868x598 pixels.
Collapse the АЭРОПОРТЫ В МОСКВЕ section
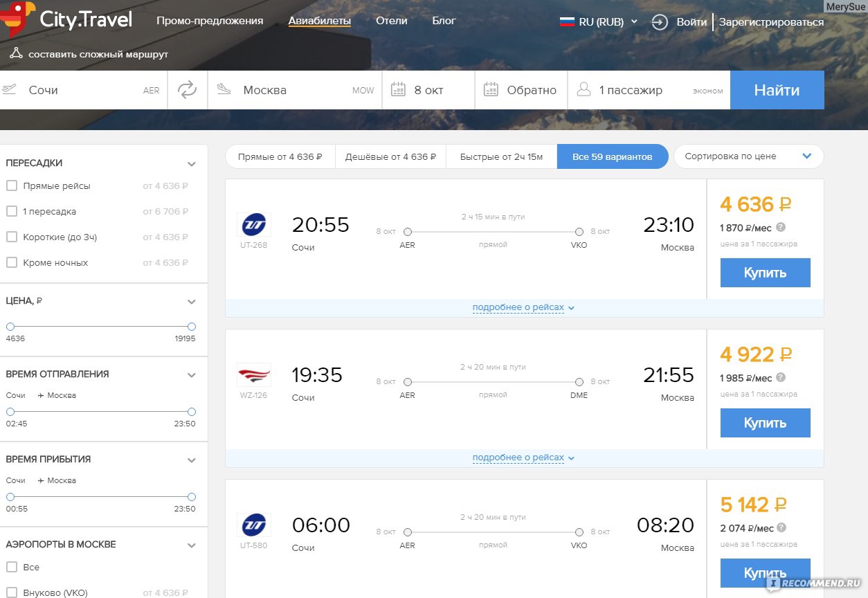(x=192, y=545)
